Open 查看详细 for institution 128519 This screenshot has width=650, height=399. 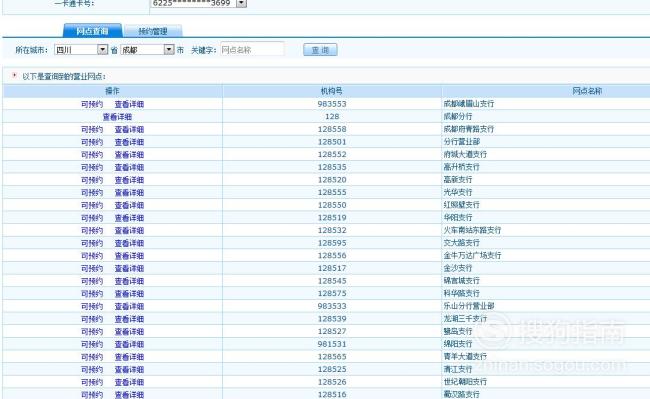129,218
